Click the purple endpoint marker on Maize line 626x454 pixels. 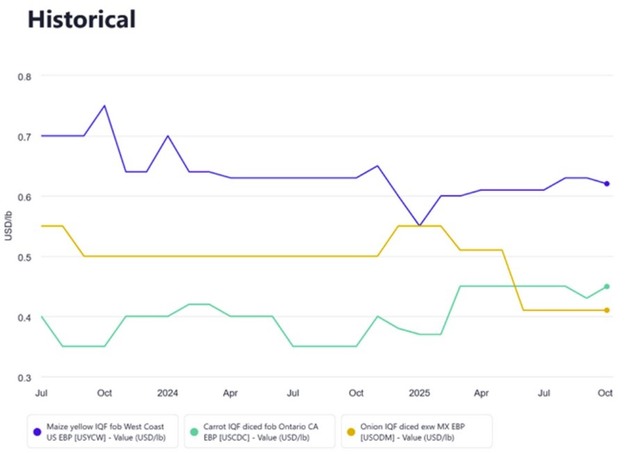pyautogui.click(x=607, y=183)
